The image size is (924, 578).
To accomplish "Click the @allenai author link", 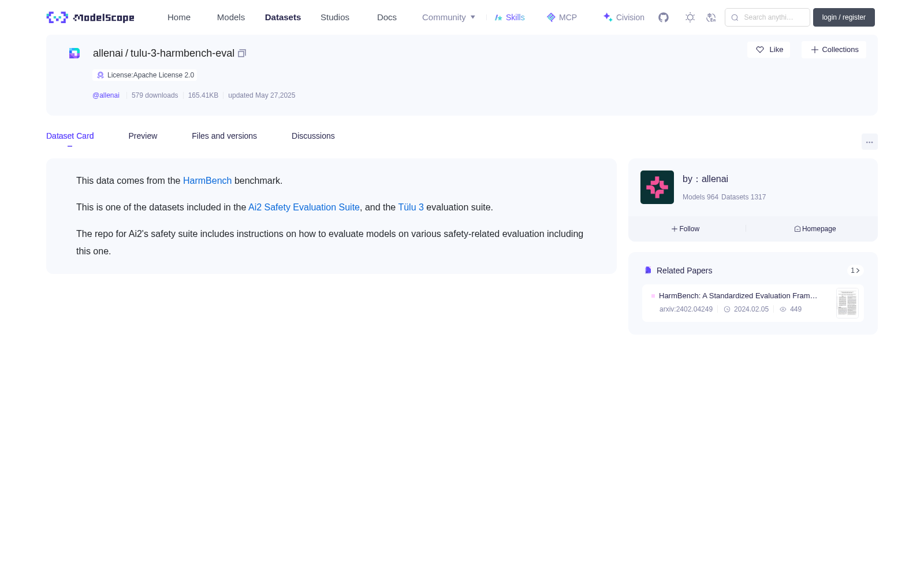I will pos(106,95).
